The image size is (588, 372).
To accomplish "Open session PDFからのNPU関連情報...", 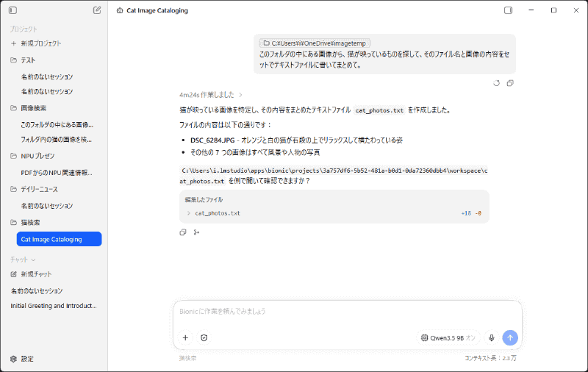I will click(x=57, y=173).
